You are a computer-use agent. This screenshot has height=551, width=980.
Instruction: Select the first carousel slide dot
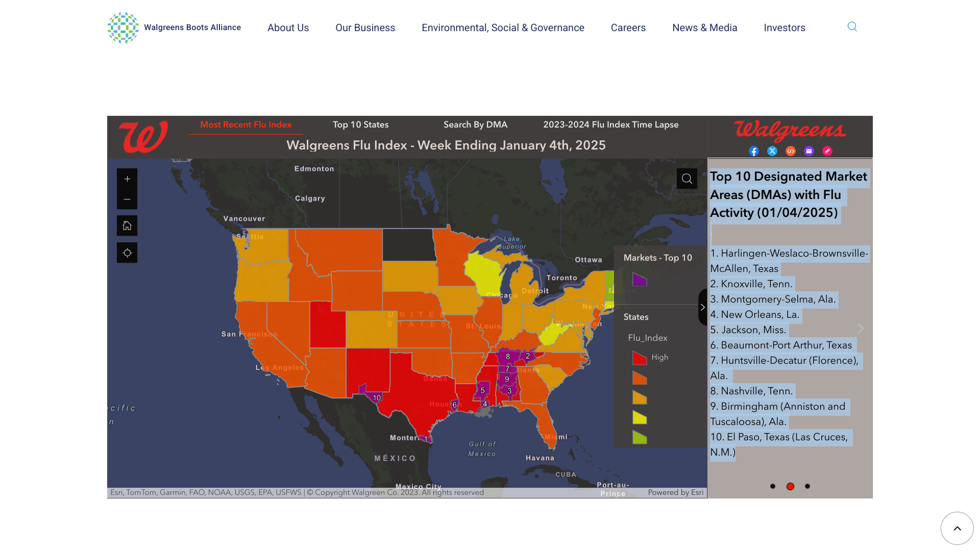773,486
